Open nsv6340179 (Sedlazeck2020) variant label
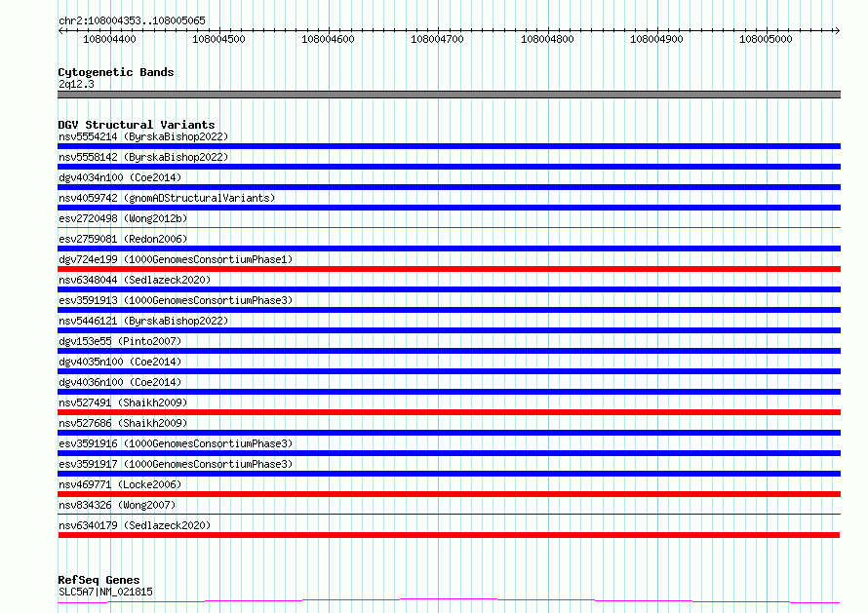The image size is (868, 613). [135, 525]
